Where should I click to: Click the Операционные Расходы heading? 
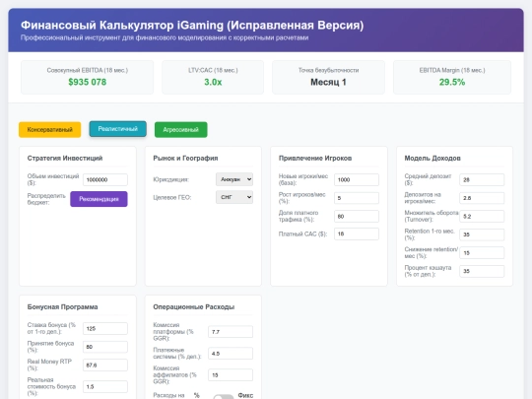(x=193, y=306)
